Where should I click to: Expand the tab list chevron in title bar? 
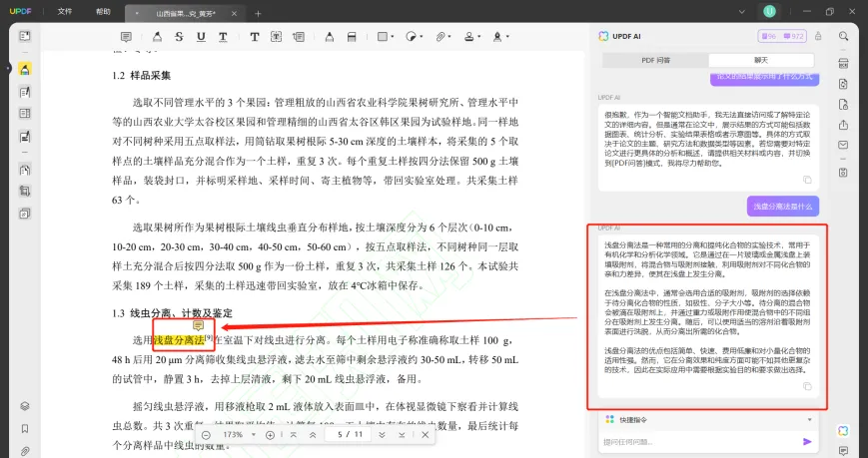coord(742,12)
